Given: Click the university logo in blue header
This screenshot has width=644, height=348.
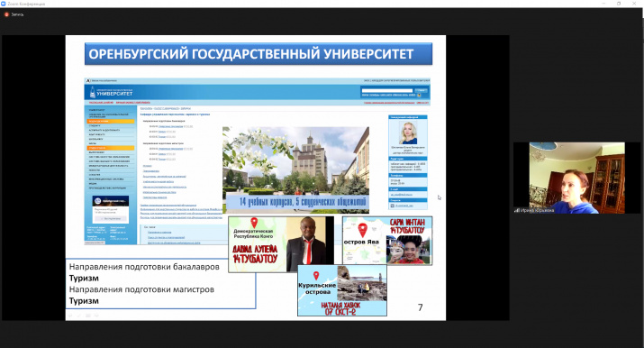Looking at the screenshot, I should point(93,93).
